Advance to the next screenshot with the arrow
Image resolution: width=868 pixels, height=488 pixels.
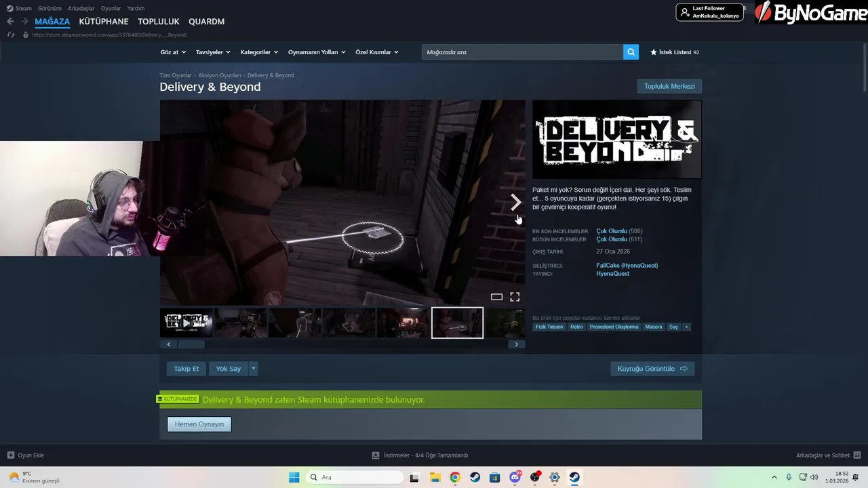(515, 202)
